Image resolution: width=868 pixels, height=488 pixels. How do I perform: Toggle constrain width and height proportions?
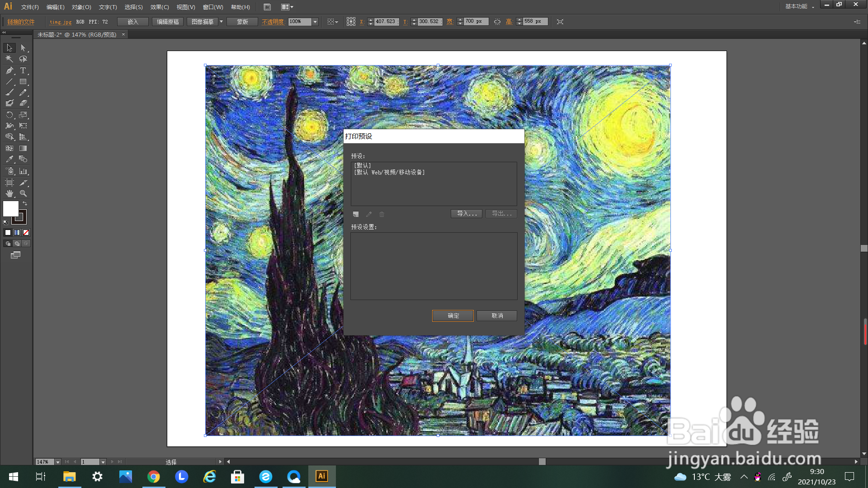497,22
